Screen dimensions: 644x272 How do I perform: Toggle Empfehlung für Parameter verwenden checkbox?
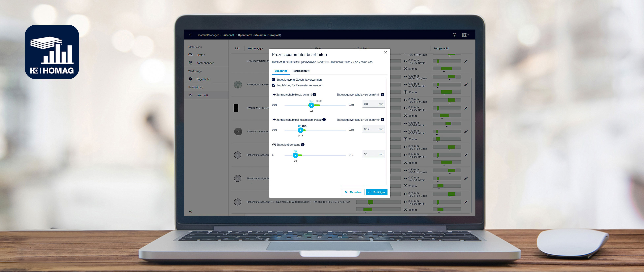pos(273,85)
